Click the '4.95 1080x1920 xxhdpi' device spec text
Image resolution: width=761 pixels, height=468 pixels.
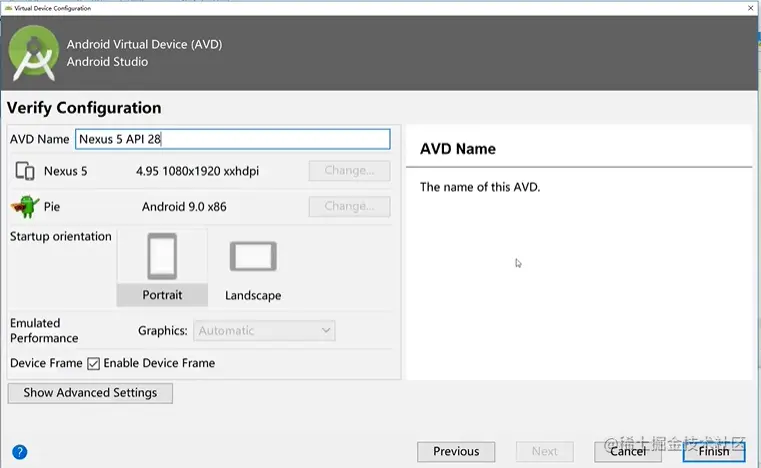(197, 171)
